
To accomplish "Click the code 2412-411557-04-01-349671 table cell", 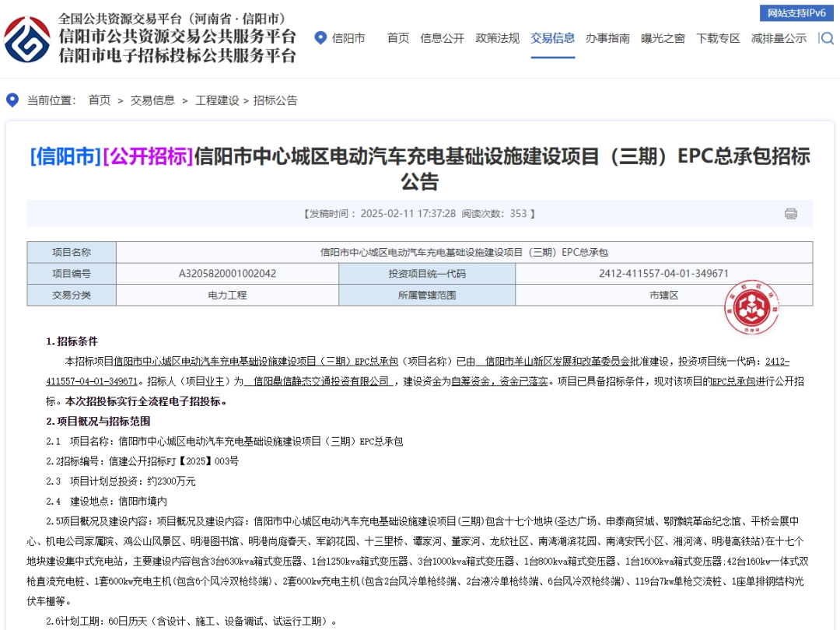I will click(x=663, y=274).
